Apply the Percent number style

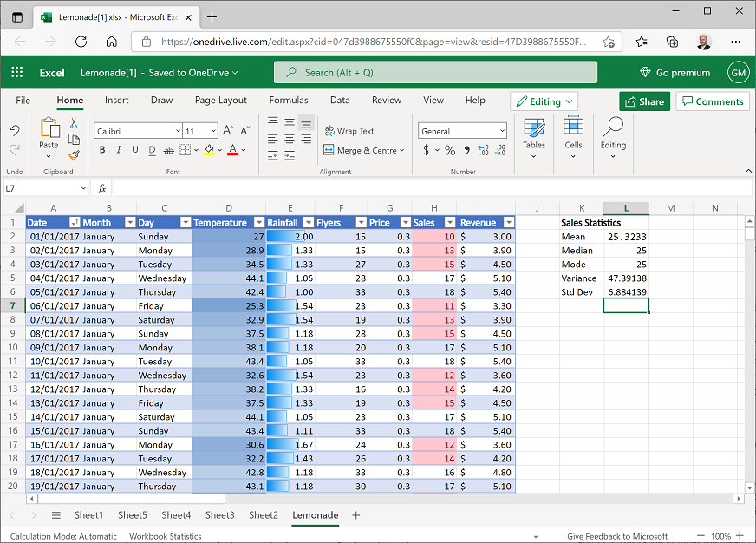coord(449,150)
